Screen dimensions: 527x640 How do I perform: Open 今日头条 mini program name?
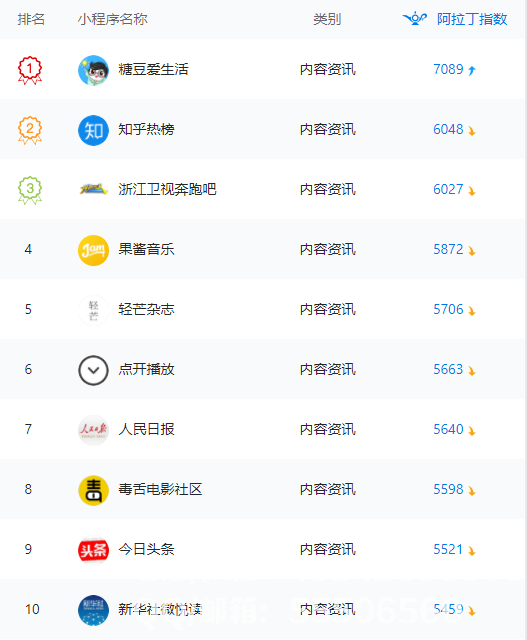coord(146,549)
